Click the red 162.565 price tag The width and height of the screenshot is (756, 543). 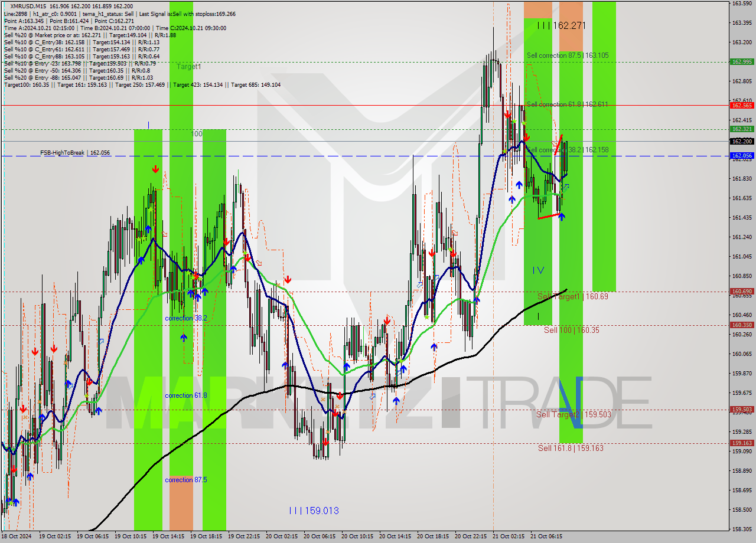(x=742, y=105)
